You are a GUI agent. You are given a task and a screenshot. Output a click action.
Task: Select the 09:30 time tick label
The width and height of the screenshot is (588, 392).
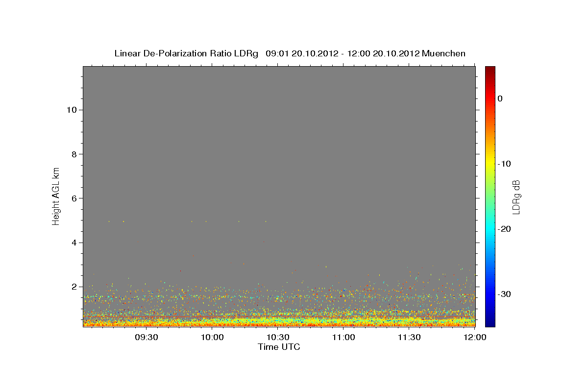tap(147, 337)
